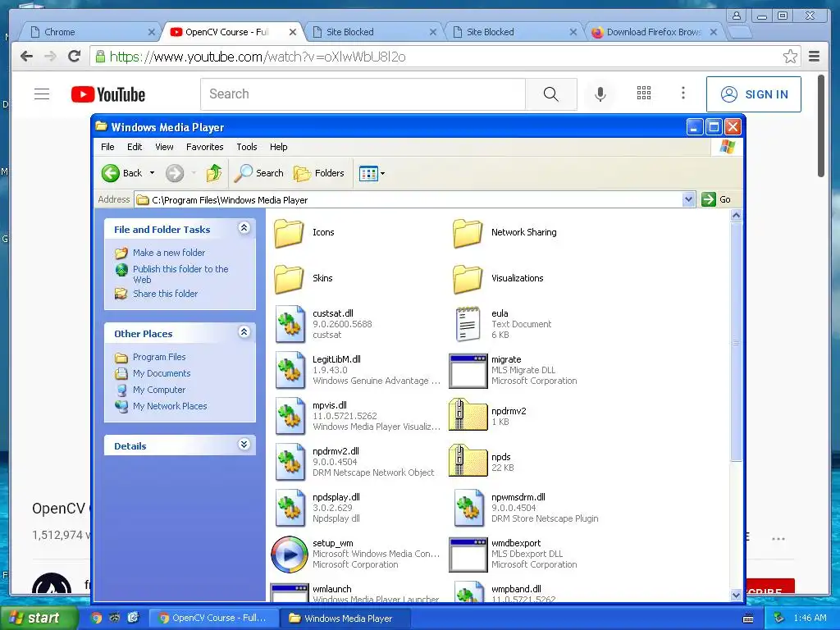This screenshot has height=630, width=840.
Task: Select the custsat.dll file icon
Action: pos(290,323)
